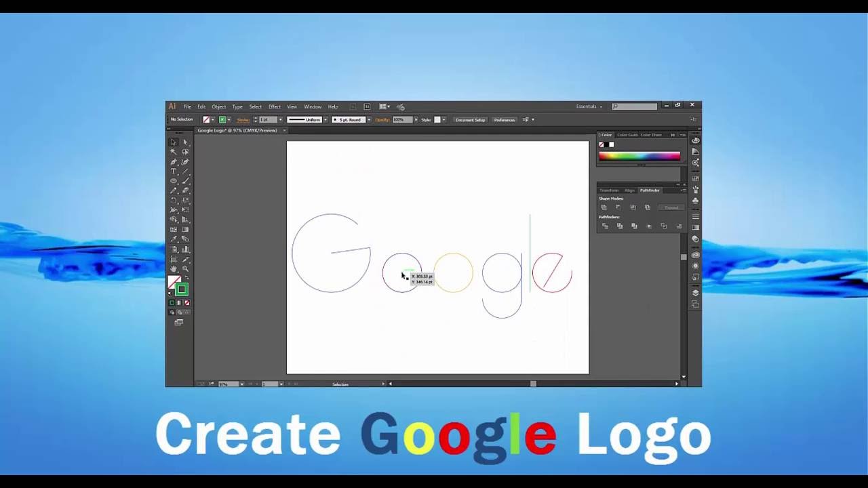Viewport: 868px width, 488px height.
Task: Switch to the Color Guide tab
Action: pos(628,135)
